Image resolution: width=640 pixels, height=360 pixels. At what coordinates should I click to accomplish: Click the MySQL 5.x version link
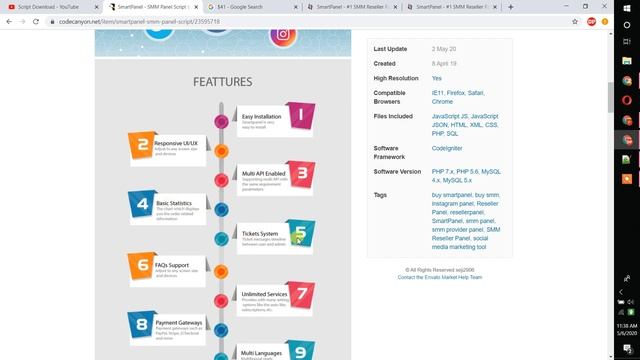click(x=457, y=180)
